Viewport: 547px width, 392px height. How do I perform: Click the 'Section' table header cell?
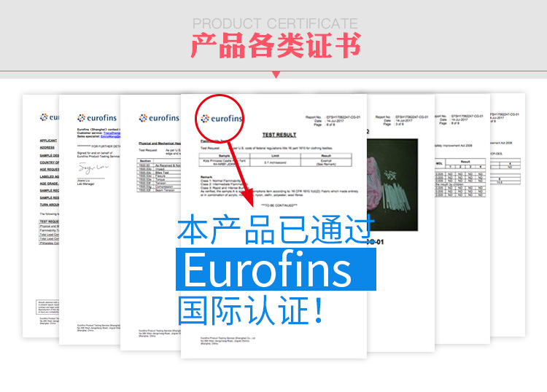tap(145, 160)
